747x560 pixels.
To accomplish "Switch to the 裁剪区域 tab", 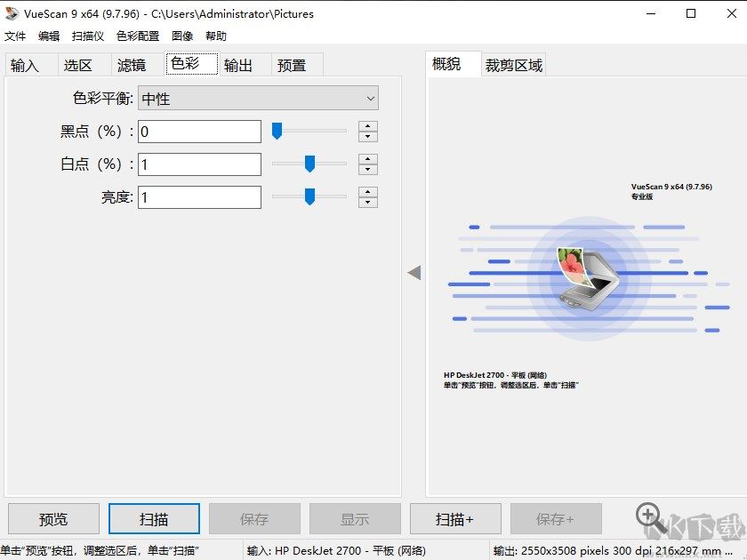I will pos(514,64).
